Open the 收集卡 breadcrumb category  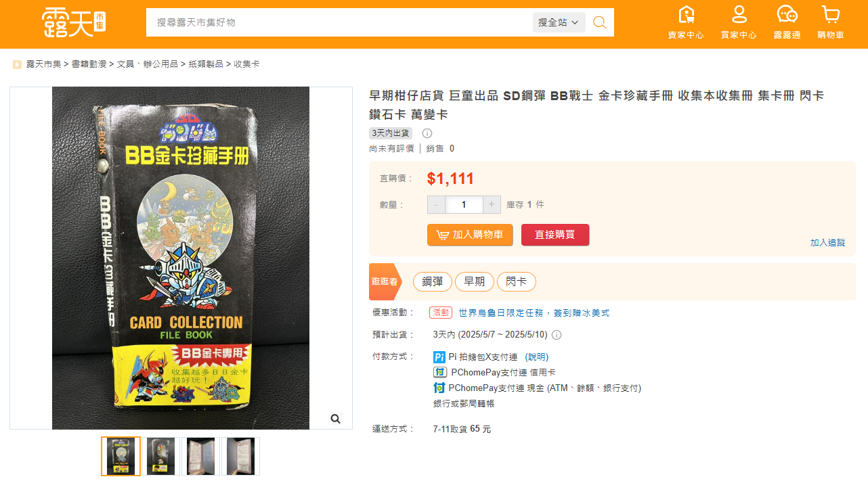tap(246, 64)
